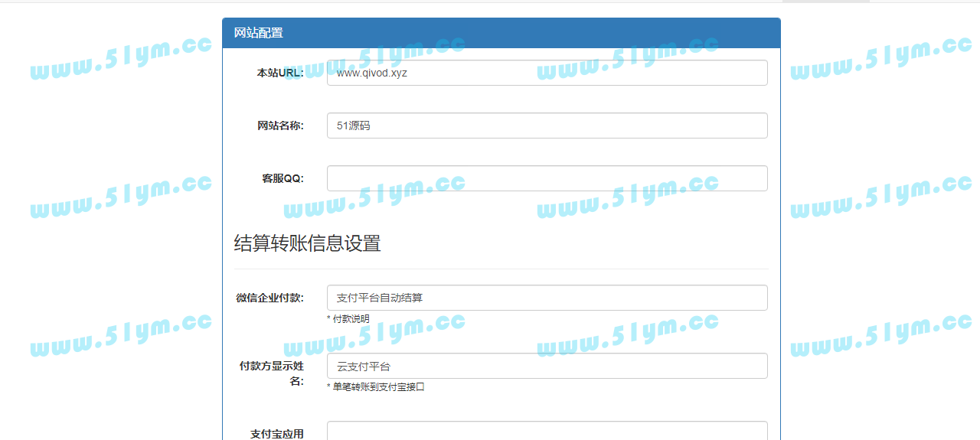The width and height of the screenshot is (980, 440).
Task: Click the 网站名称 label
Action: coord(280,125)
